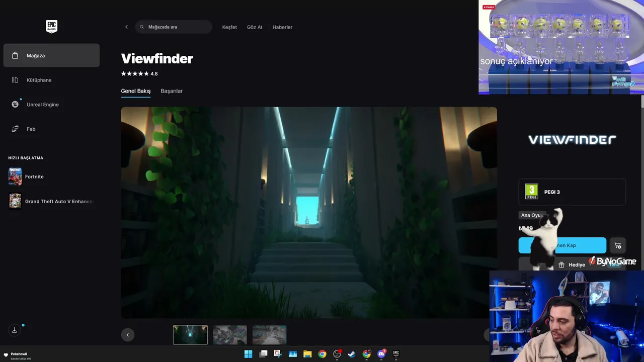Open the second Chrome profile taskbar icon
Viewport: 644px width, 362px height.
coord(367,354)
